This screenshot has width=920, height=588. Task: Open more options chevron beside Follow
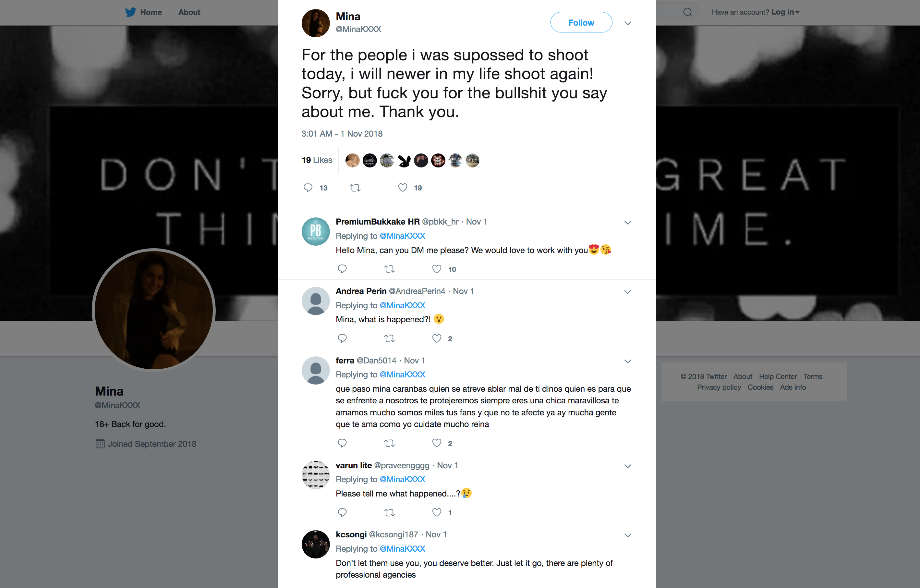(627, 23)
